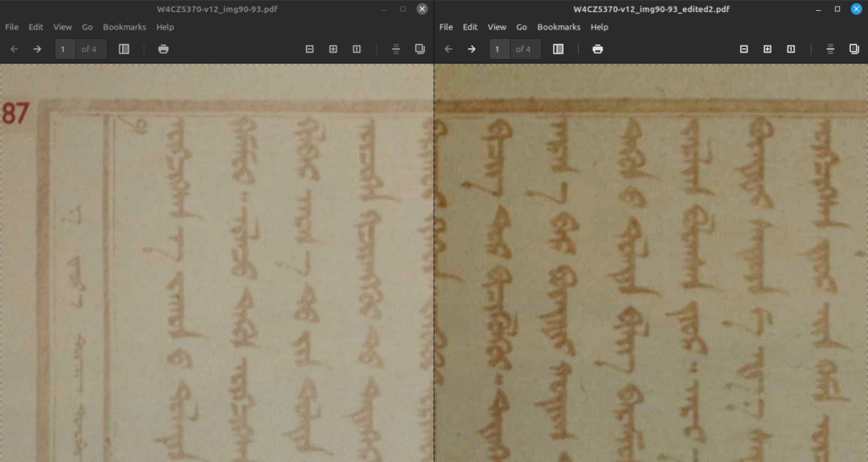Click page number field in right edited2.pdf window

coord(499,49)
